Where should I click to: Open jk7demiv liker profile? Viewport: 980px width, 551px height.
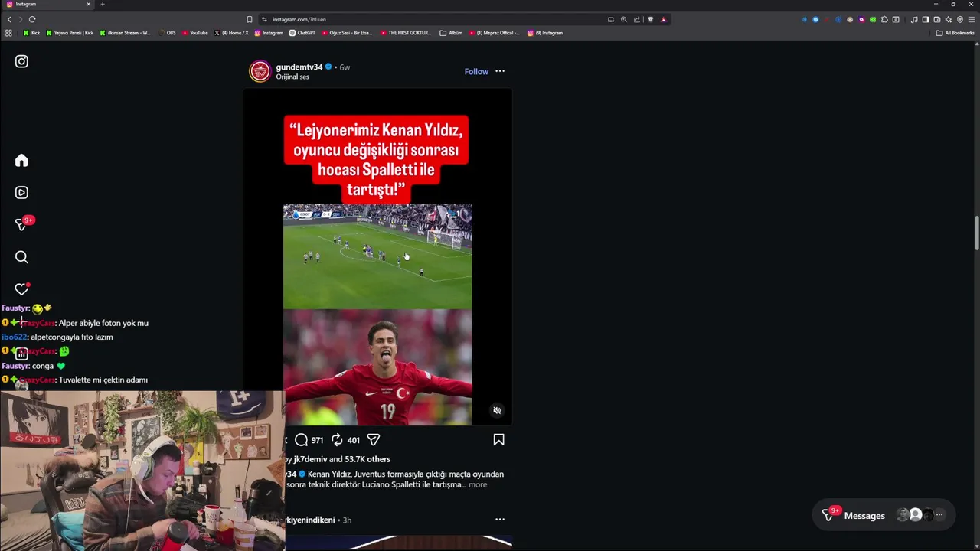point(310,459)
